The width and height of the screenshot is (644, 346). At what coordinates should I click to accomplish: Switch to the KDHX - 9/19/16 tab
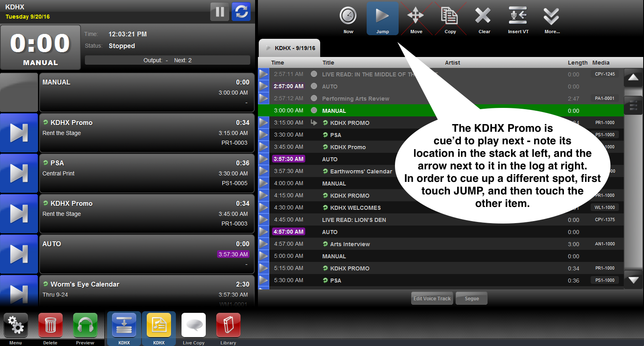click(x=290, y=48)
